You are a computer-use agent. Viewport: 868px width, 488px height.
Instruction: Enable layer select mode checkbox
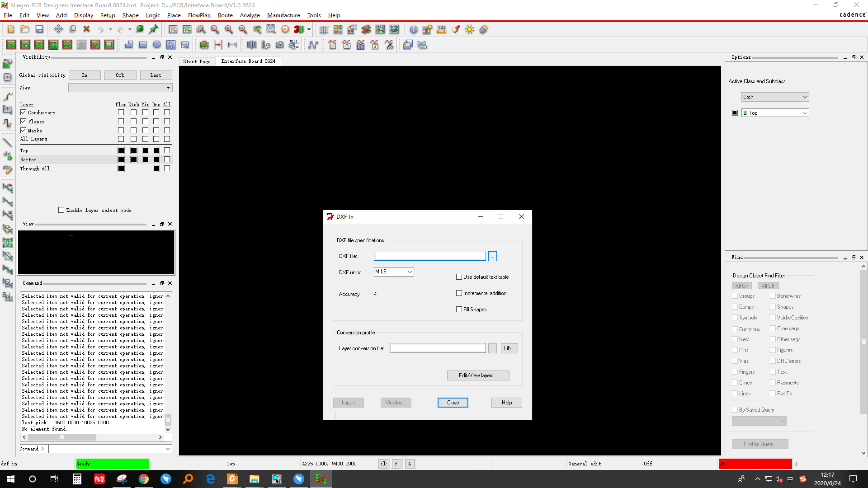[x=61, y=210]
